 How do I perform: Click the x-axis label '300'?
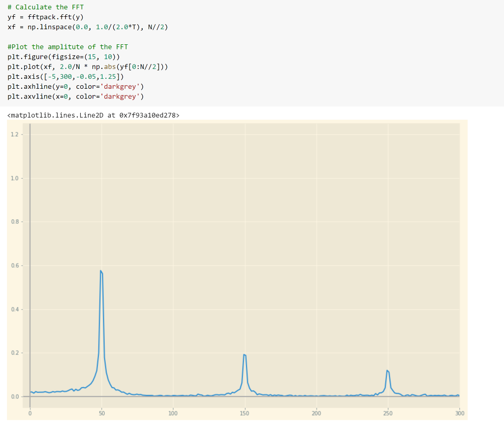point(459,413)
